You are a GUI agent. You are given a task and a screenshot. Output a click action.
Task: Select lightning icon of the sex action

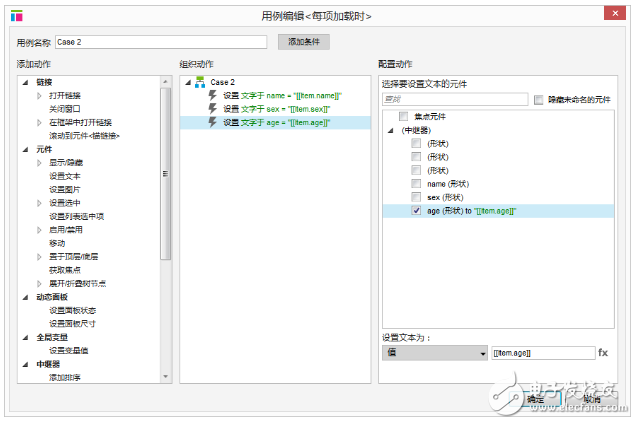pyautogui.click(x=212, y=109)
